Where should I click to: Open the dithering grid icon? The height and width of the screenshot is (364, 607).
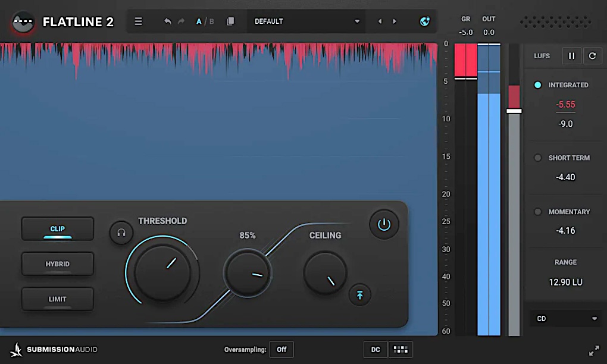tap(400, 349)
